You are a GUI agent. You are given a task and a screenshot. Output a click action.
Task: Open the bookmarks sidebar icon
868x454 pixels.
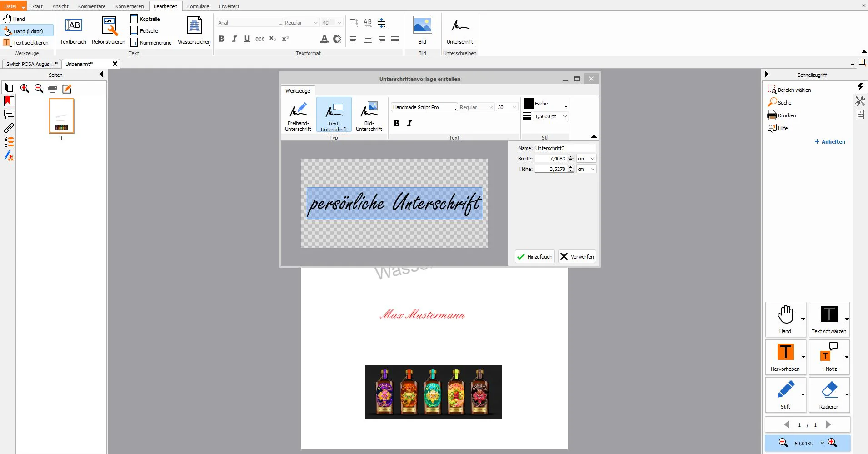coord(8,100)
